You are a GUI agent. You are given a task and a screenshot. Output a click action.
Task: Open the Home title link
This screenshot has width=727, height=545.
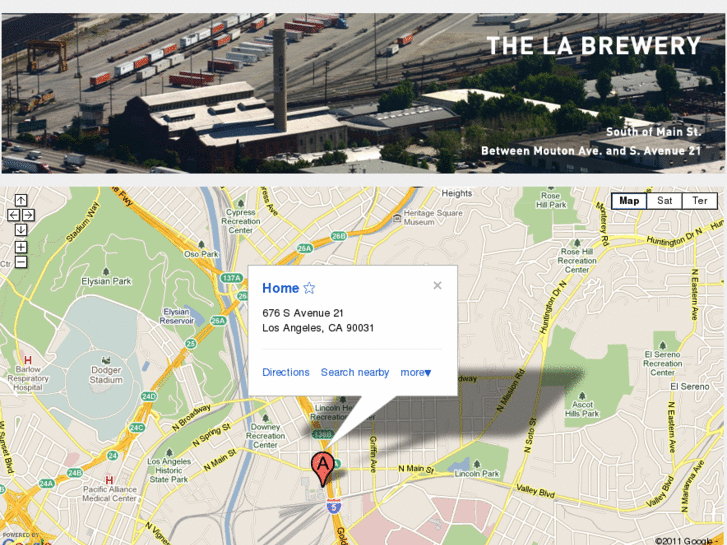point(281,288)
